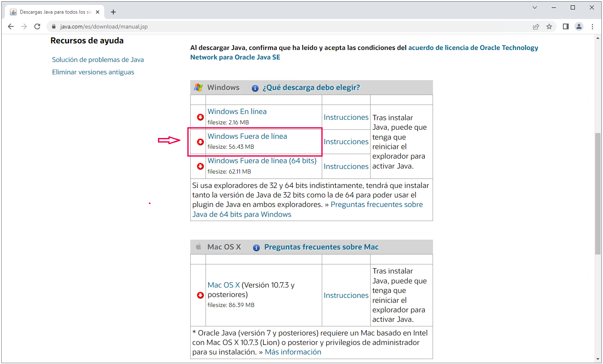The width and height of the screenshot is (603, 364).
Task: Click the Windows flag logo icon
Action: click(x=199, y=88)
